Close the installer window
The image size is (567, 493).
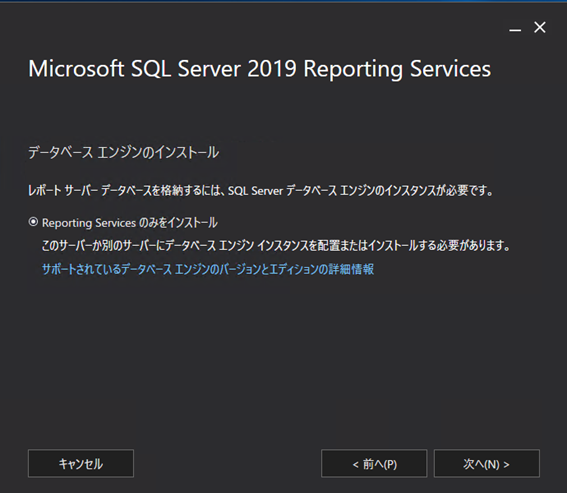(540, 27)
